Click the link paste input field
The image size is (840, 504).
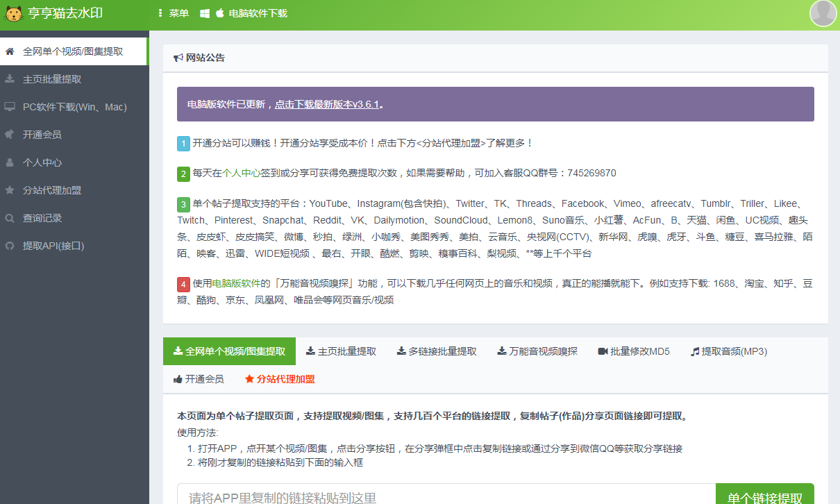446,497
